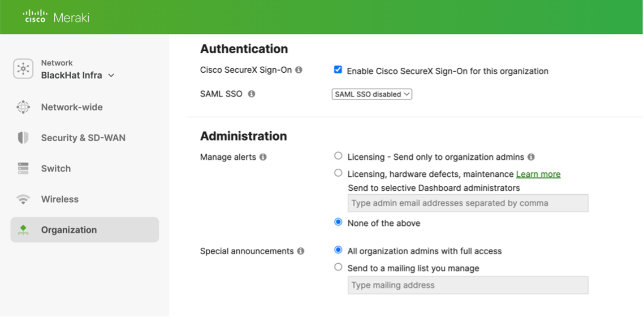Click the Switch stack icon
Screen dimensions: 644x319
[x=23, y=168]
